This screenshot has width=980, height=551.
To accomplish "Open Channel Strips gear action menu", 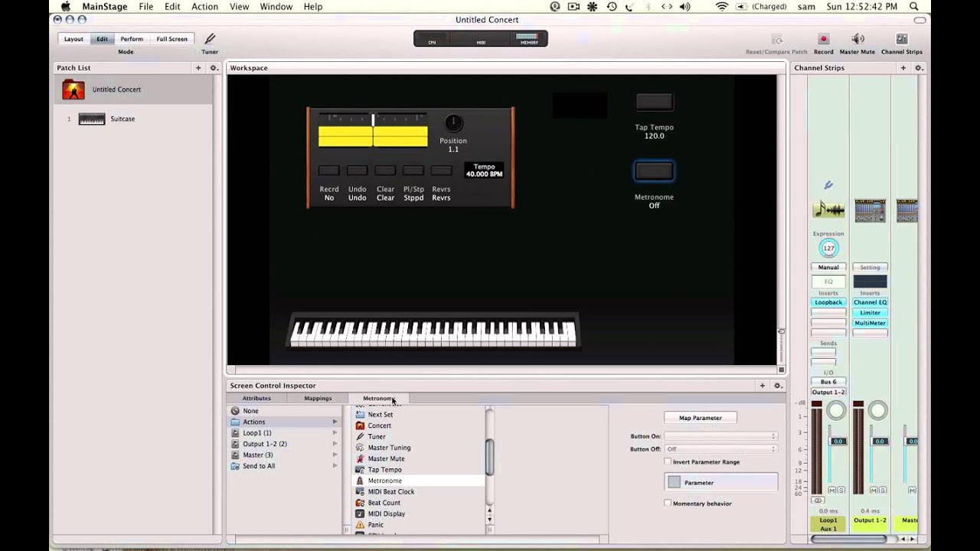I will (919, 68).
